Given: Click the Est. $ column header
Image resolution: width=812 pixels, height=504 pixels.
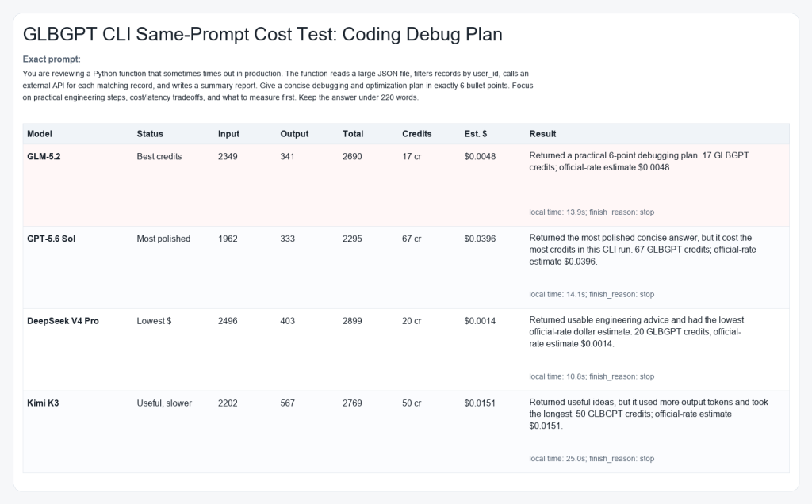Looking at the screenshot, I should (x=476, y=133).
